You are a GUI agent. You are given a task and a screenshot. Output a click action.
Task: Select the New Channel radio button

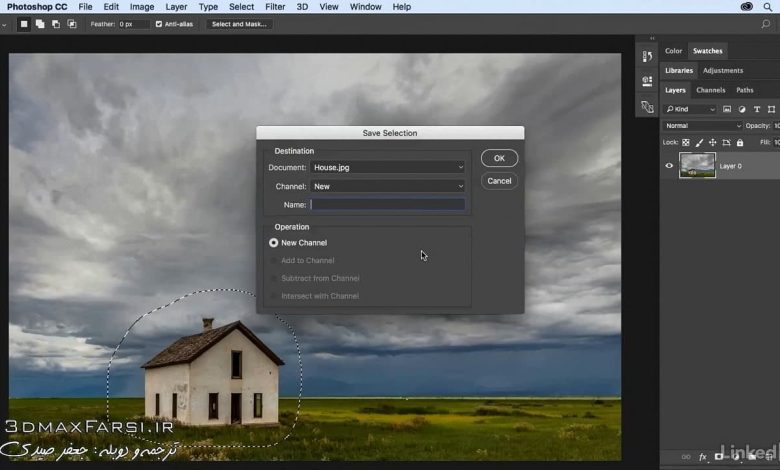[x=274, y=243]
